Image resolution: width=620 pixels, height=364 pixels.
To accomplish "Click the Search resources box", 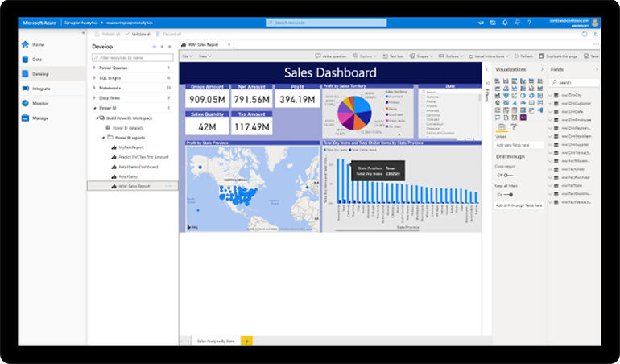I will pyautogui.click(x=326, y=23).
